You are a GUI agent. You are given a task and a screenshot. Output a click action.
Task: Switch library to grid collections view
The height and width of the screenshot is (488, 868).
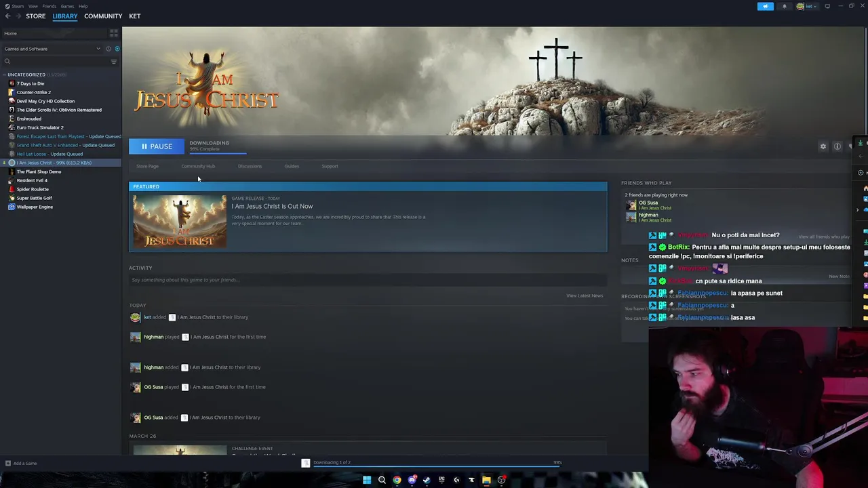[113, 33]
